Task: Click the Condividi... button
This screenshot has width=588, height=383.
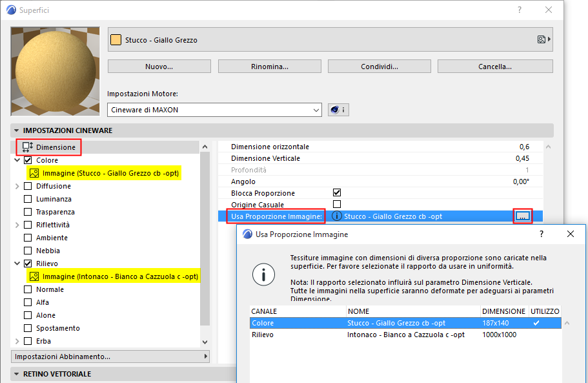Action: click(x=380, y=67)
